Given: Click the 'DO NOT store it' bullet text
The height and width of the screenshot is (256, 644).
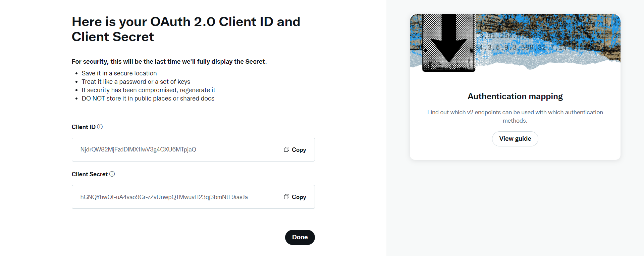Looking at the screenshot, I should point(148,99).
